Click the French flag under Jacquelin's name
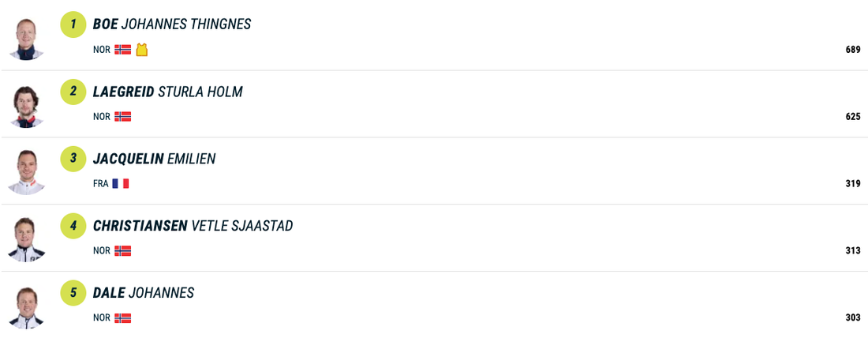The image size is (868, 338). point(120,184)
